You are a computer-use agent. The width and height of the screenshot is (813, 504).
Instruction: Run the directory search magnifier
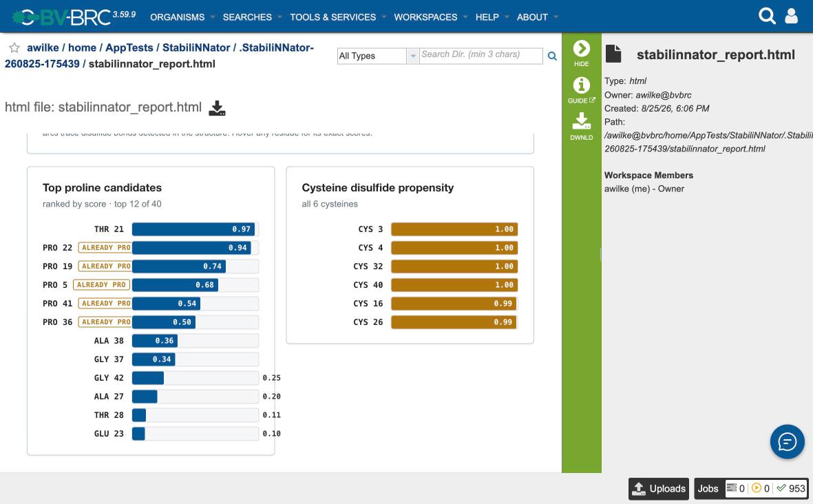pos(552,56)
